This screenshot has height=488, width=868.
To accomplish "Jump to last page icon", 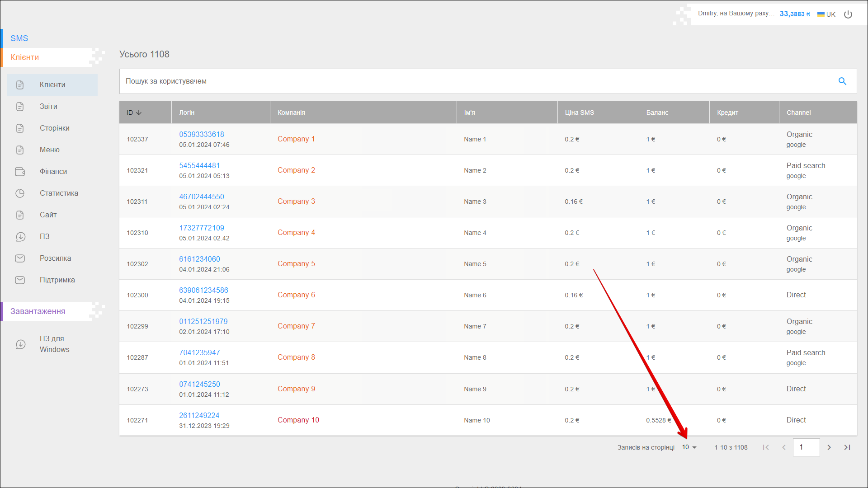I will 847,447.
